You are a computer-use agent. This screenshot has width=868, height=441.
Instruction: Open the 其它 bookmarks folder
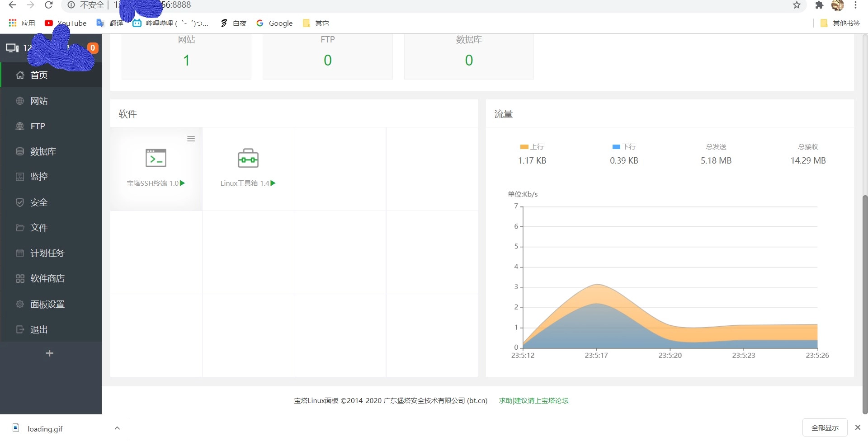[x=316, y=23]
